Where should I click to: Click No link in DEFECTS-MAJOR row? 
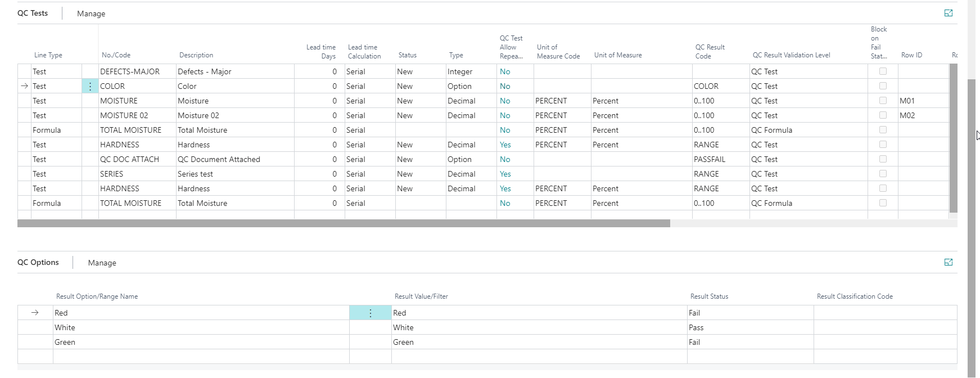pos(504,72)
